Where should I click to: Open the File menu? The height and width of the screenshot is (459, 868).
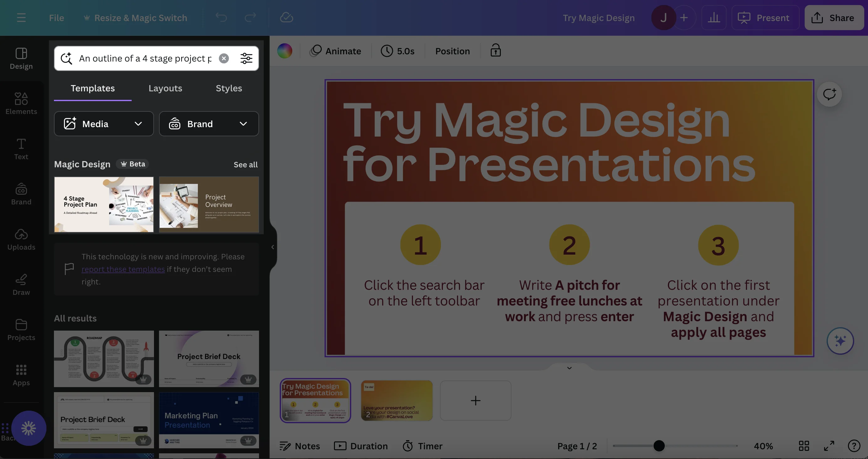click(56, 18)
